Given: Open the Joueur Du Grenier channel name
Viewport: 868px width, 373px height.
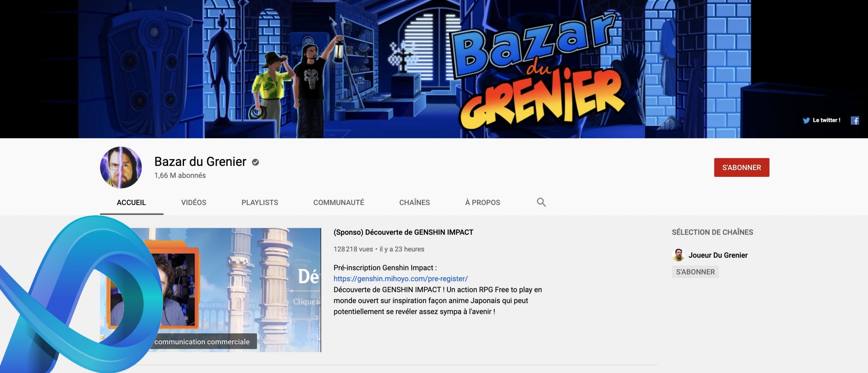Looking at the screenshot, I should click(718, 255).
